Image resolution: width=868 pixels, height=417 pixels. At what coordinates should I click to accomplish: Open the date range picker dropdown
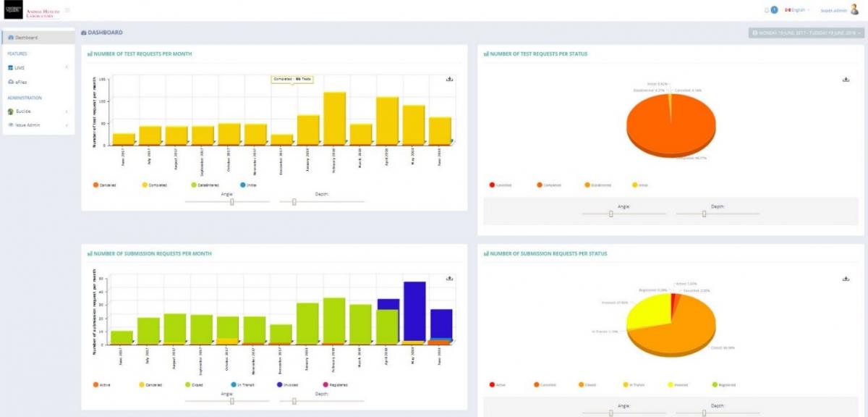point(807,33)
